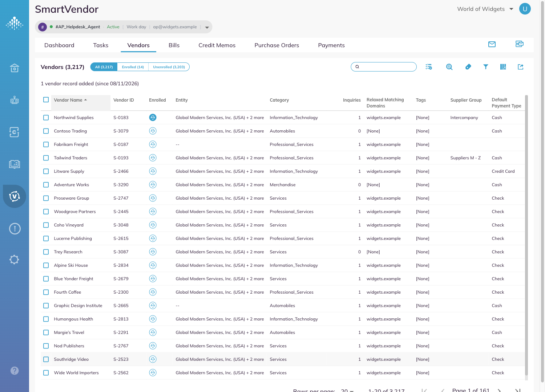Image resolution: width=545 pixels, height=392 pixels.
Task: Click the Inquiries column header
Action: 352,100
